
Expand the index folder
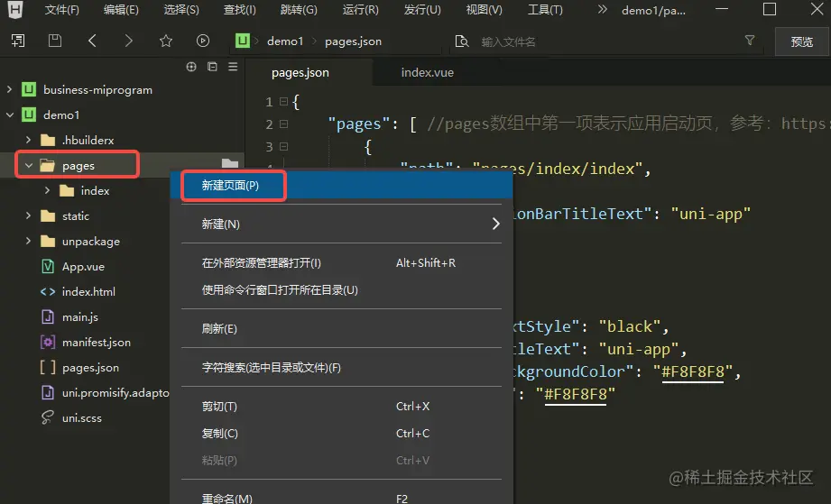click(47, 190)
